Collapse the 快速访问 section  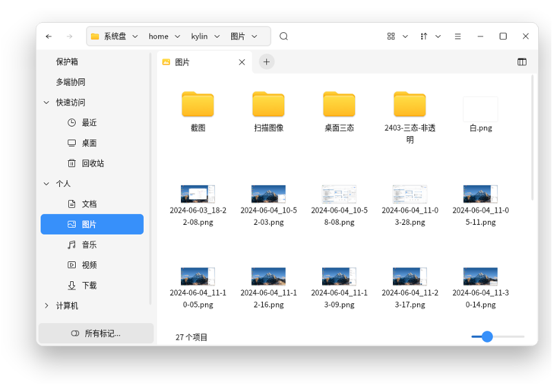(47, 102)
